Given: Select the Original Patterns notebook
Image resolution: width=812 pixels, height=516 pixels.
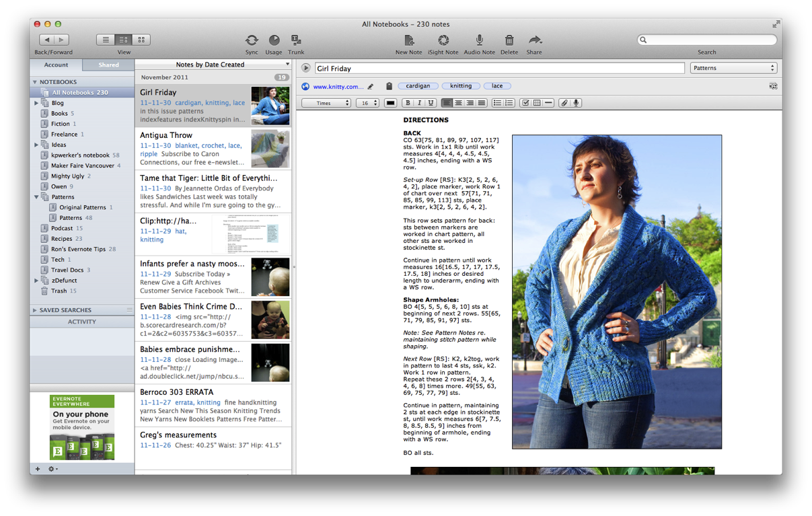Looking at the screenshot, I should [82, 207].
